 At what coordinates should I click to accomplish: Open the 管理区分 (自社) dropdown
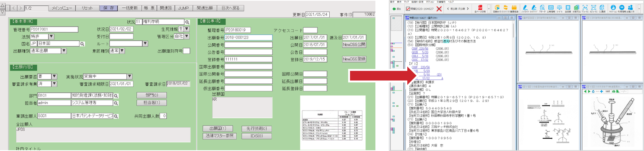tap(187, 37)
